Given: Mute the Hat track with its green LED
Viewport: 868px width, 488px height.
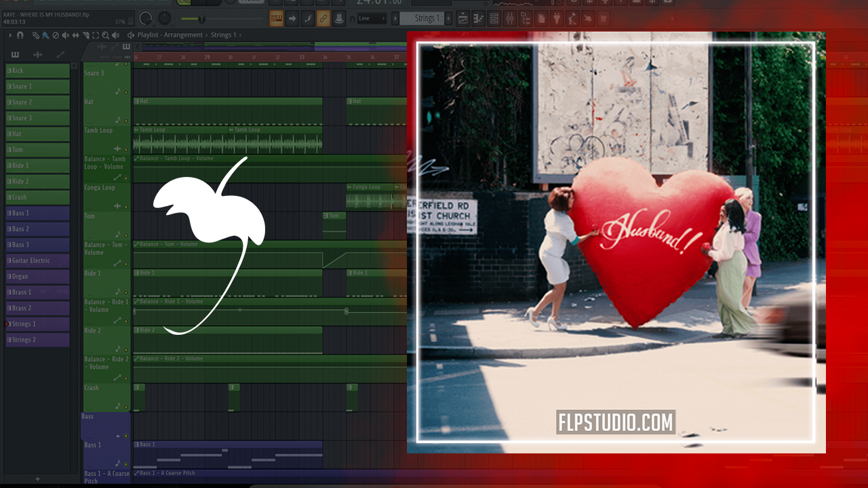Looking at the screenshot, I should pos(125,120).
